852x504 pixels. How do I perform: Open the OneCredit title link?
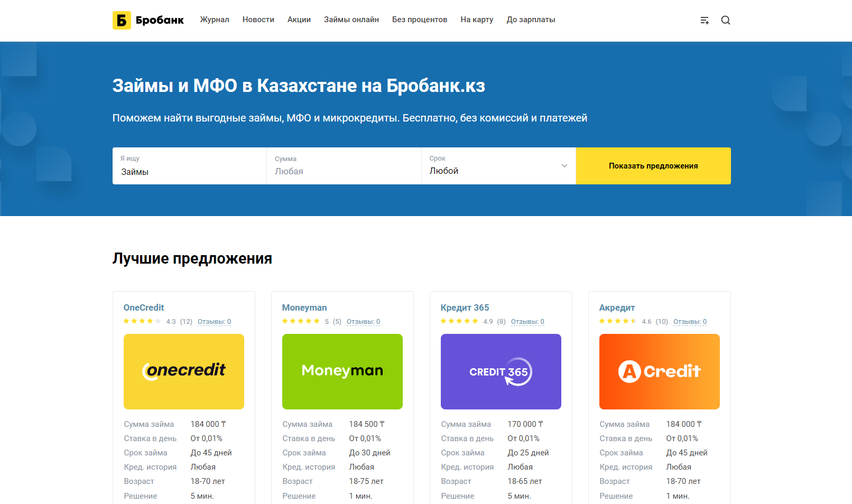(144, 307)
